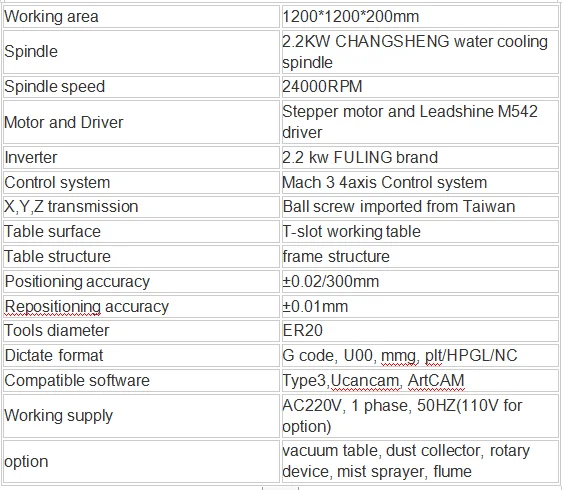Click the 'Spindle speed' label cell
Image resolution: width=562 pixels, height=490 pixels.
141,87
